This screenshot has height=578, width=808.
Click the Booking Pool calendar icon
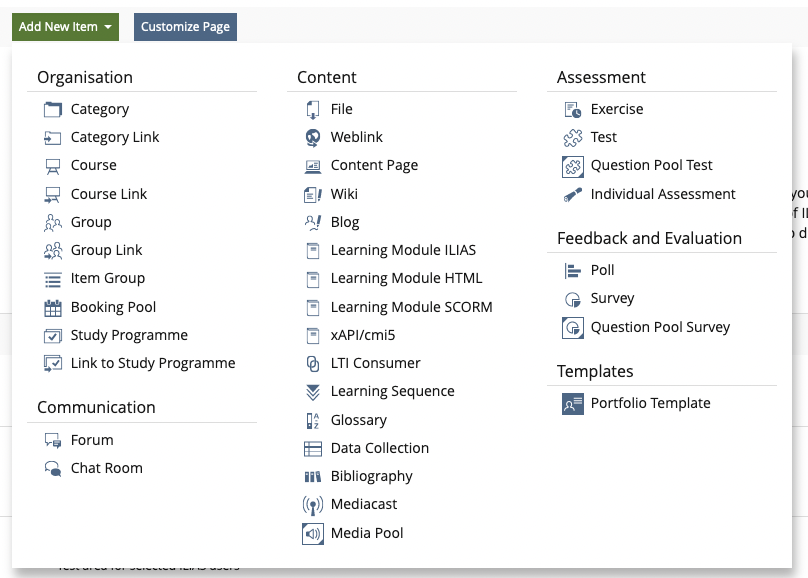click(53, 307)
